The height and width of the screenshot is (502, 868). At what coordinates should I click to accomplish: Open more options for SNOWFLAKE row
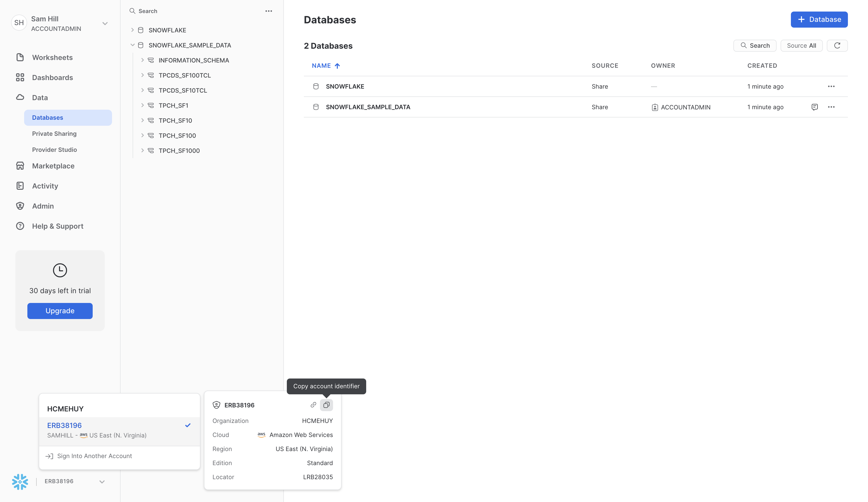pos(831,86)
